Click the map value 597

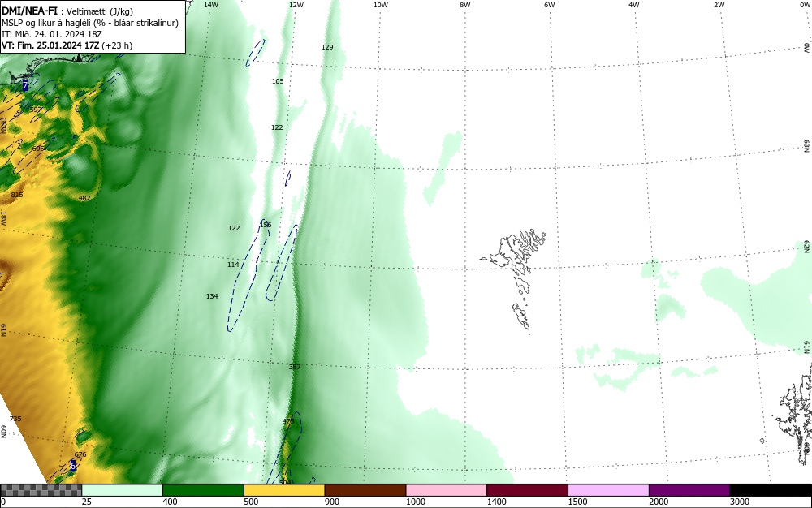coord(36,110)
